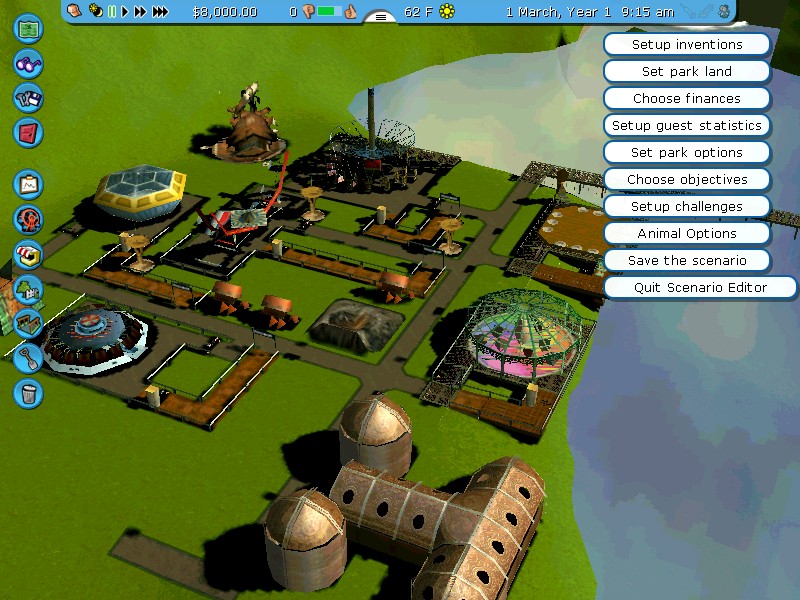
Task: Set game speed to normal play
Action: coord(126,11)
